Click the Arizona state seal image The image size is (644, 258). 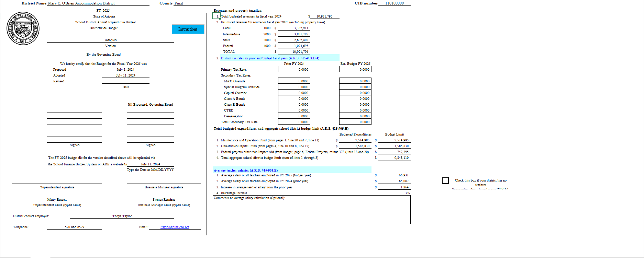(x=23, y=28)
